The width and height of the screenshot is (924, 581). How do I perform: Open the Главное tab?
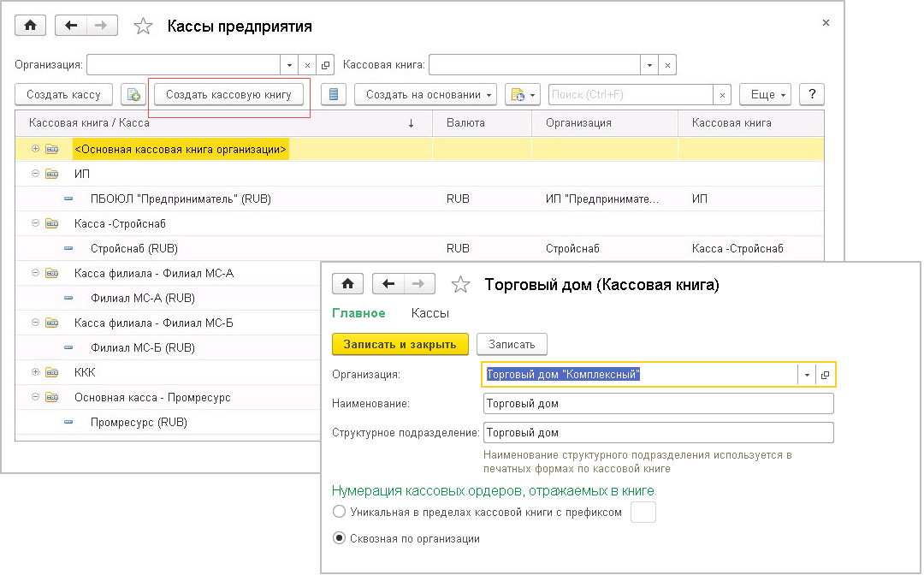tap(358, 313)
